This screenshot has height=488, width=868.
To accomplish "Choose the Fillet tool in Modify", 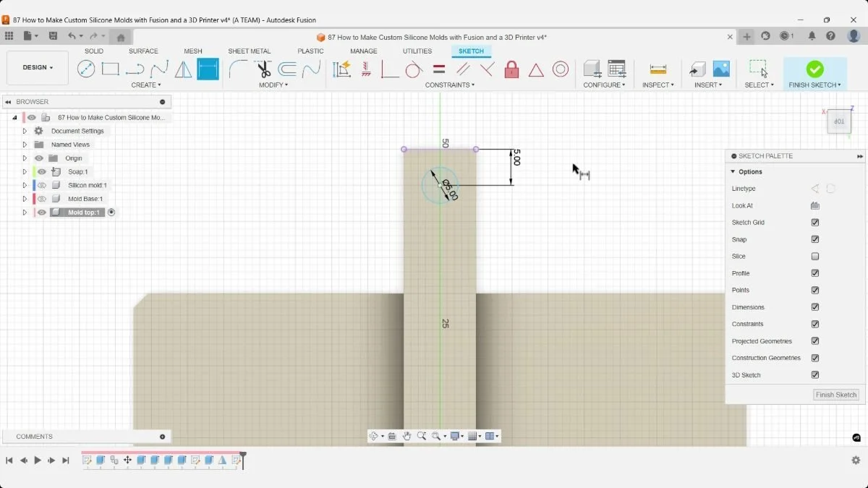I will 238,69.
